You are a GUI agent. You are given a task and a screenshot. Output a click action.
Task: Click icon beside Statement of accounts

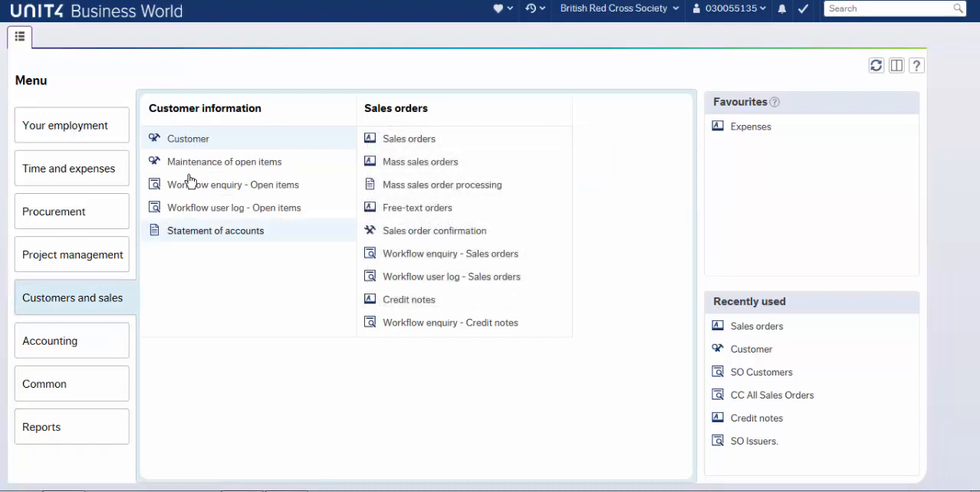point(154,230)
